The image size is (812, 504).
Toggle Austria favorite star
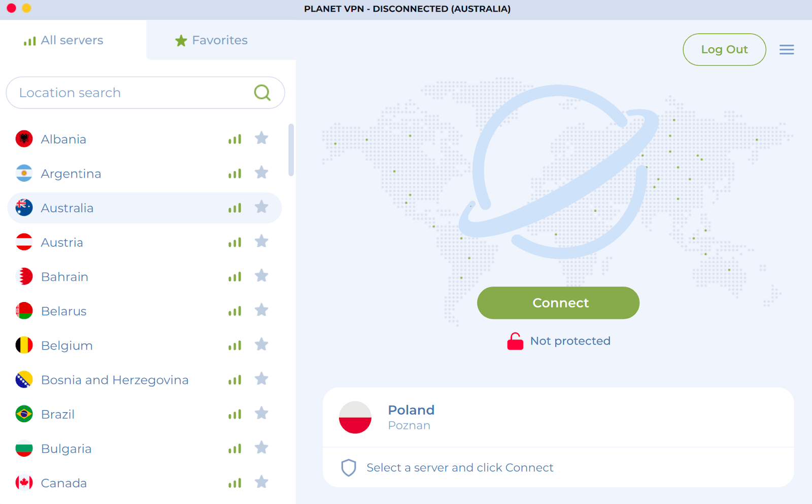[x=261, y=241]
